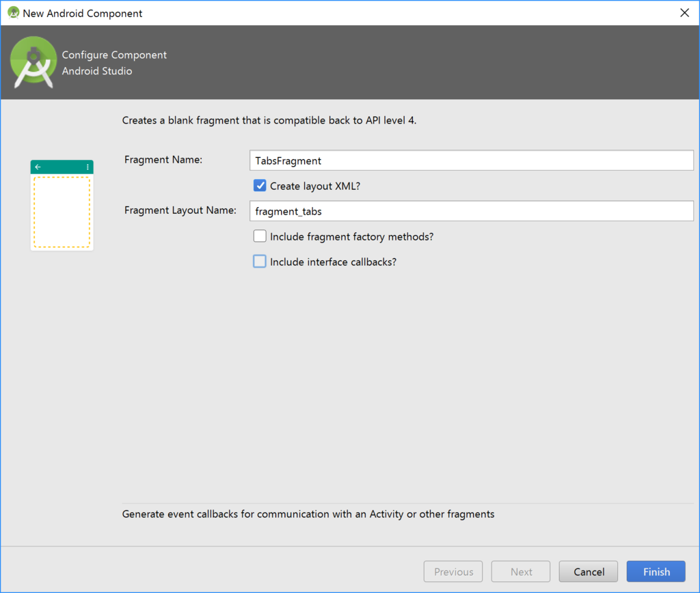This screenshot has width=700, height=593.
Task: Click the Include interface callbacks label text
Action: [334, 262]
